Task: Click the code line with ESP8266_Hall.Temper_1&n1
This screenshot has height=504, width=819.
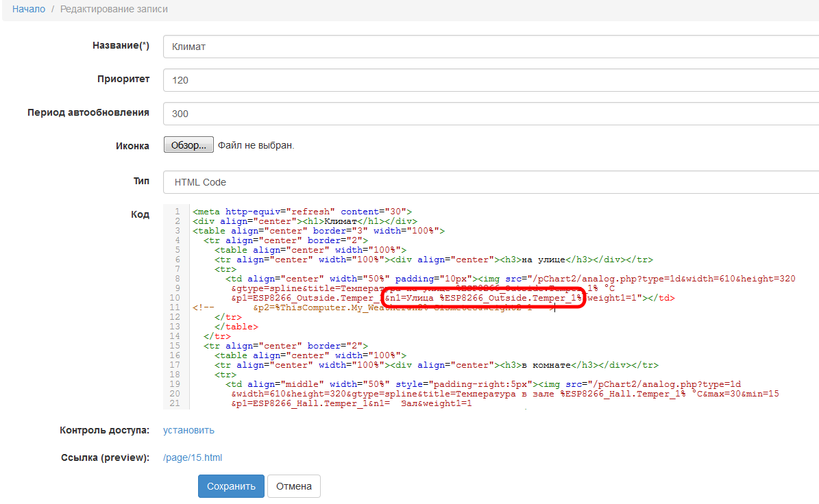Action: (351, 404)
